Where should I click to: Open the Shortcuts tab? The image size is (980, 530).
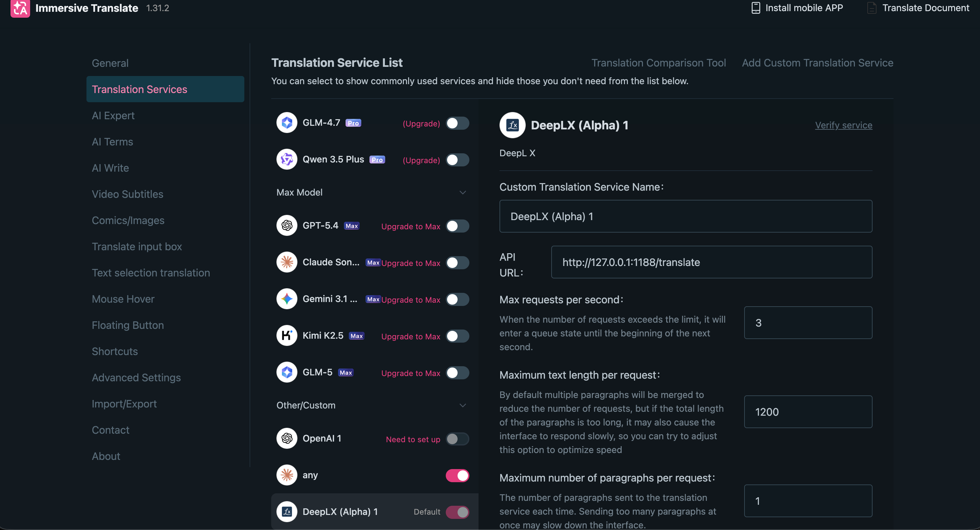[x=165, y=351]
